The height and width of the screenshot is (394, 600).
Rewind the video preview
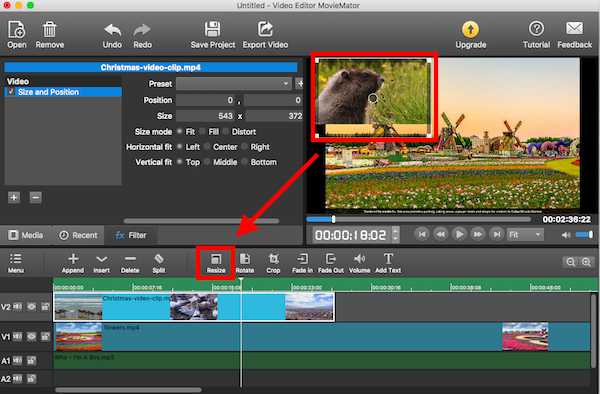click(x=440, y=234)
